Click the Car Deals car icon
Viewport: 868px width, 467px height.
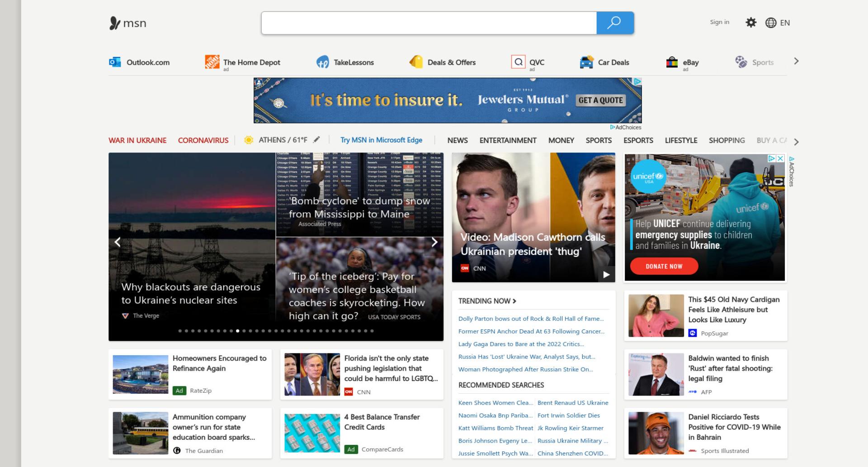click(586, 62)
